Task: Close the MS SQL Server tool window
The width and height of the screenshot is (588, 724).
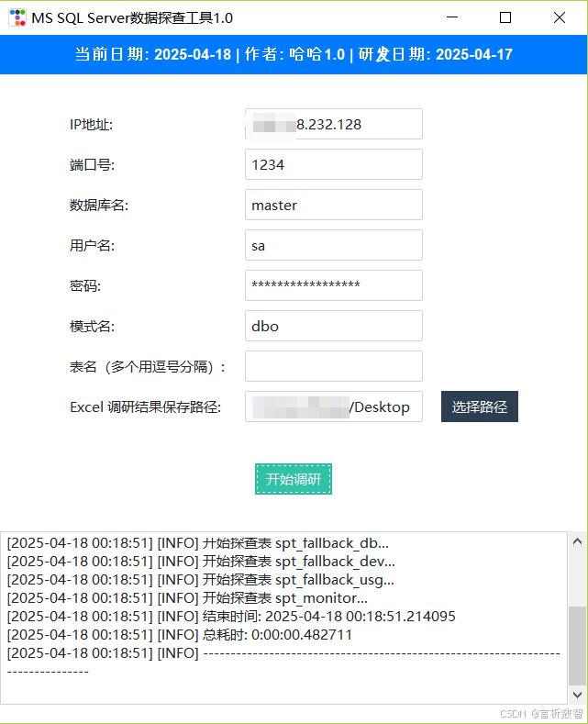Action: tap(560, 17)
